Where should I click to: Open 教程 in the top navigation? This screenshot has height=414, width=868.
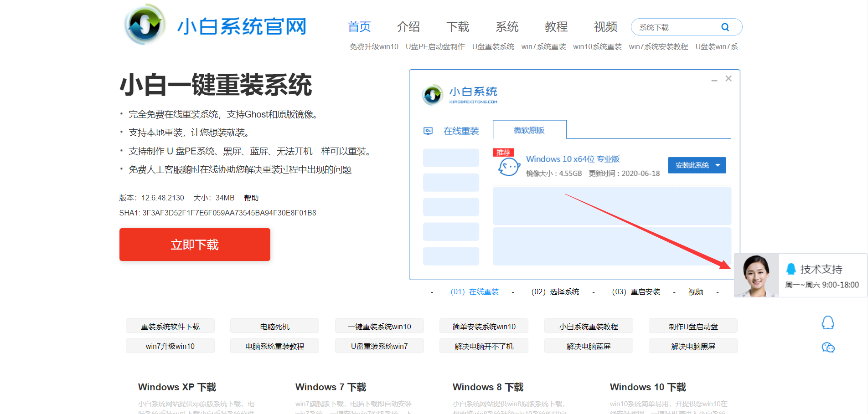[556, 27]
